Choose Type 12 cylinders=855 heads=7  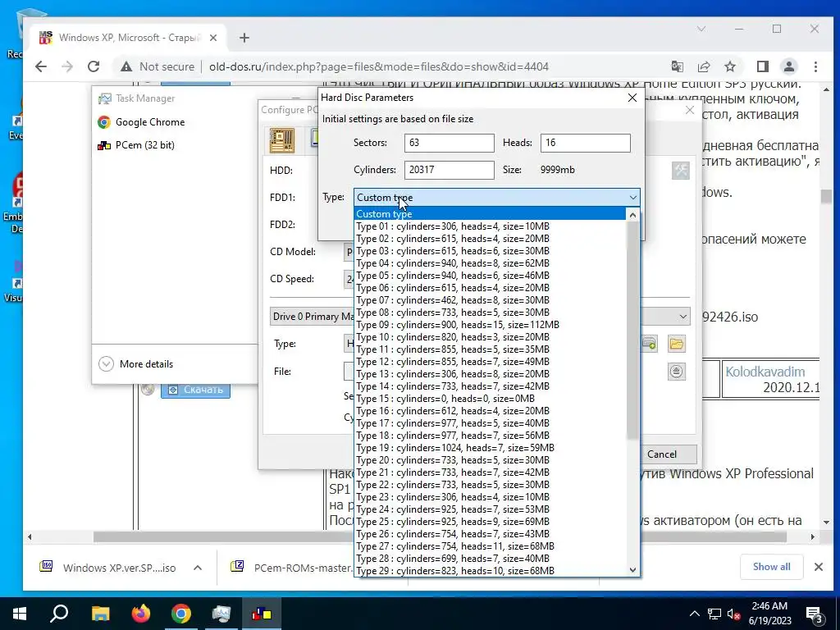(x=490, y=362)
